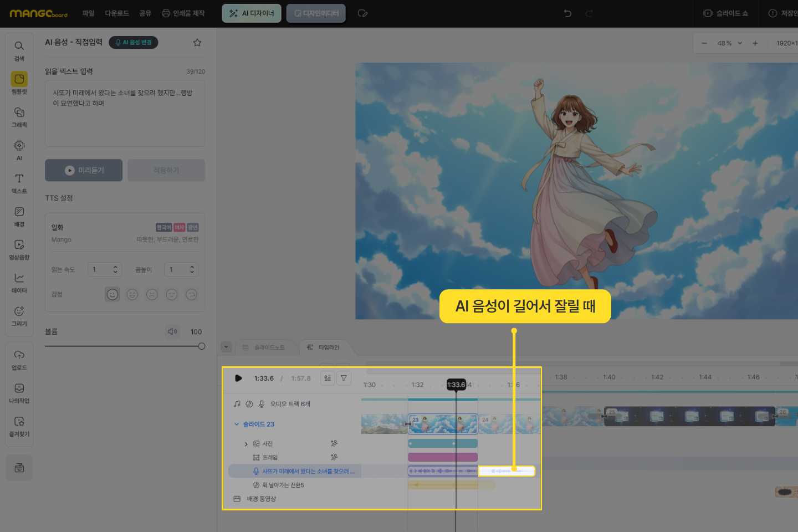The height and width of the screenshot is (532, 798).
Task: Open the 업로드 (Upload) sidebar panel
Action: [x=19, y=359]
